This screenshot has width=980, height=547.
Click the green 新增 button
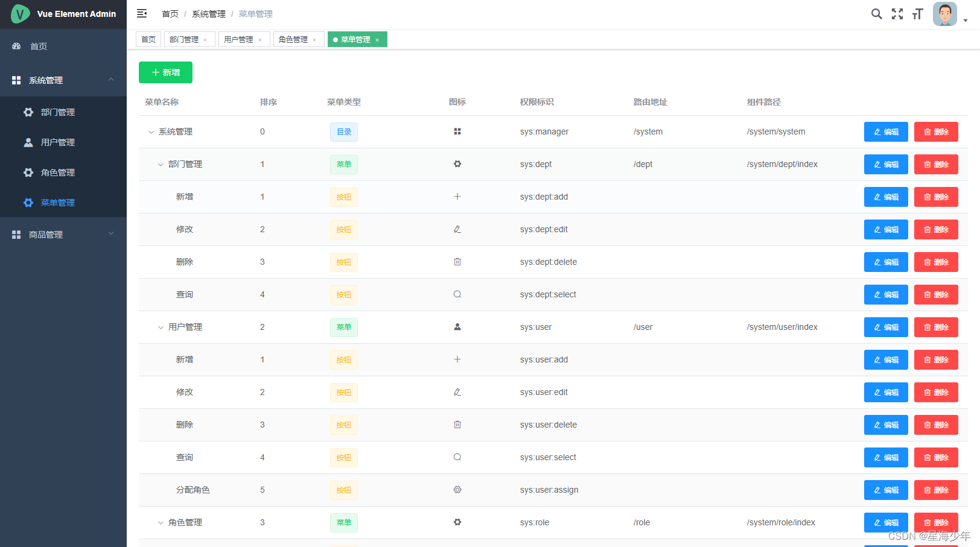coord(165,72)
